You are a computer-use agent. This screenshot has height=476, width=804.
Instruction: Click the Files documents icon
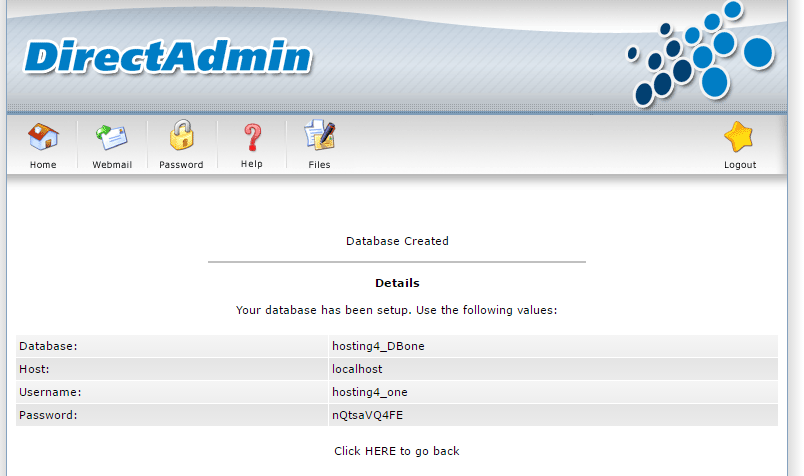click(319, 135)
